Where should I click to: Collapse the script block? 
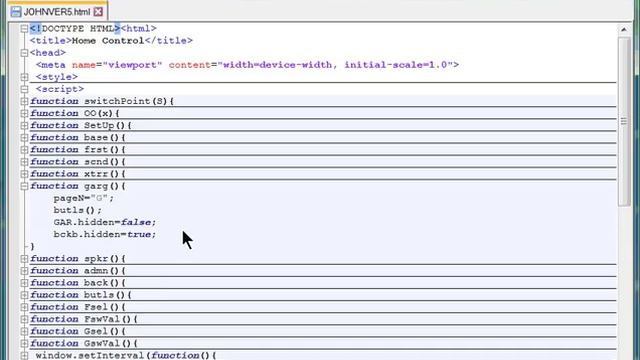pyautogui.click(x=24, y=89)
